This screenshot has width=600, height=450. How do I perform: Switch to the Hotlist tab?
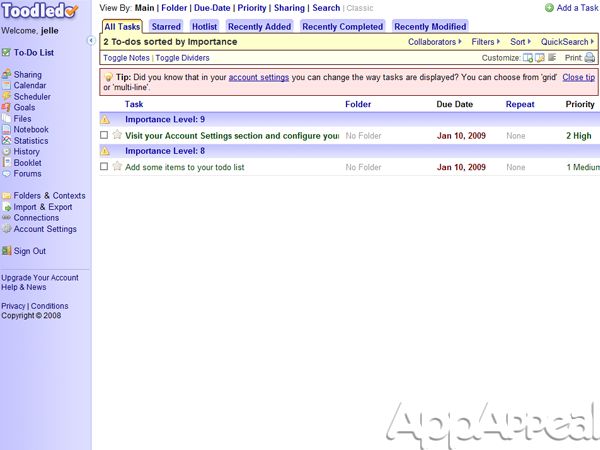[204, 27]
